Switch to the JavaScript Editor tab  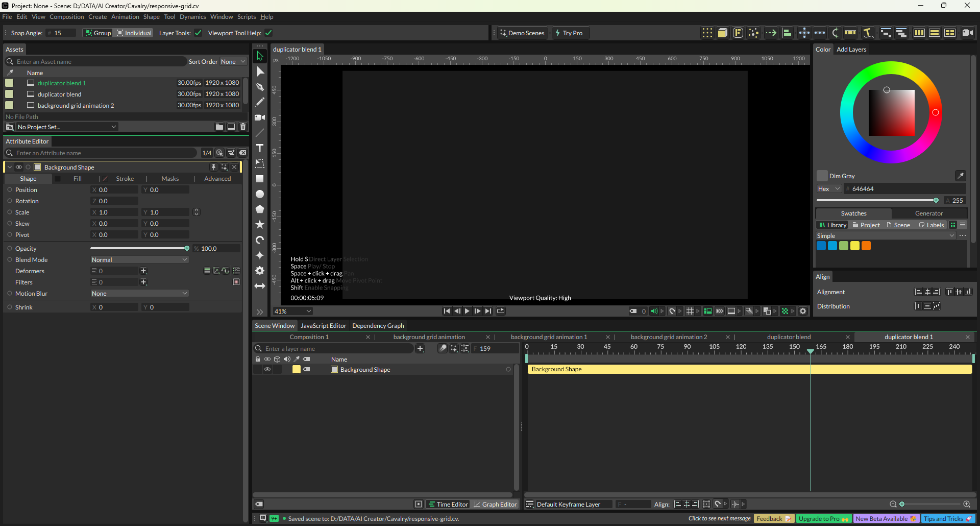pyautogui.click(x=323, y=326)
